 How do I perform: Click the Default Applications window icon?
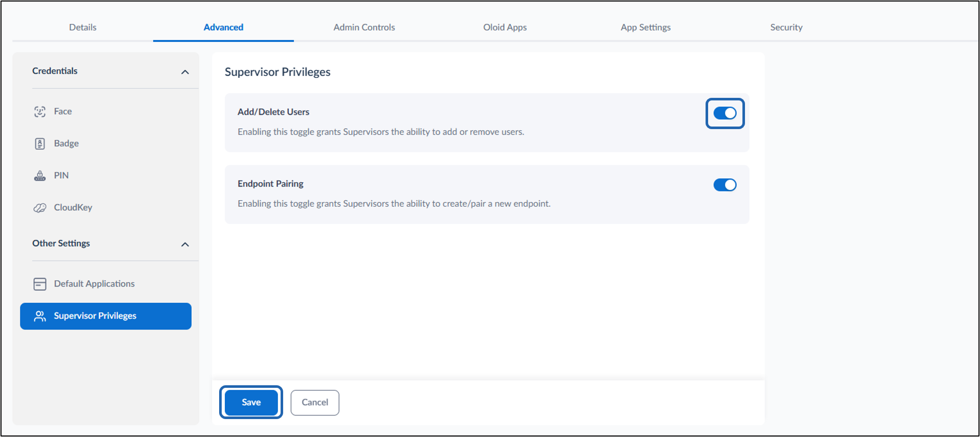point(40,284)
